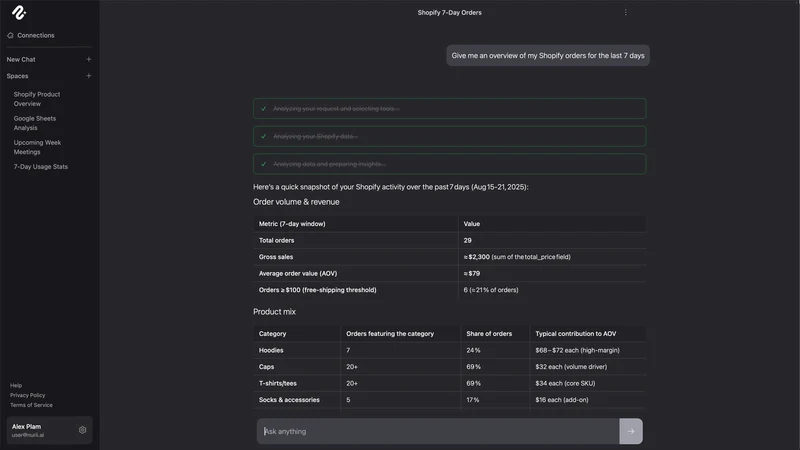Click the checkmark on the selecting tools step

(263, 109)
